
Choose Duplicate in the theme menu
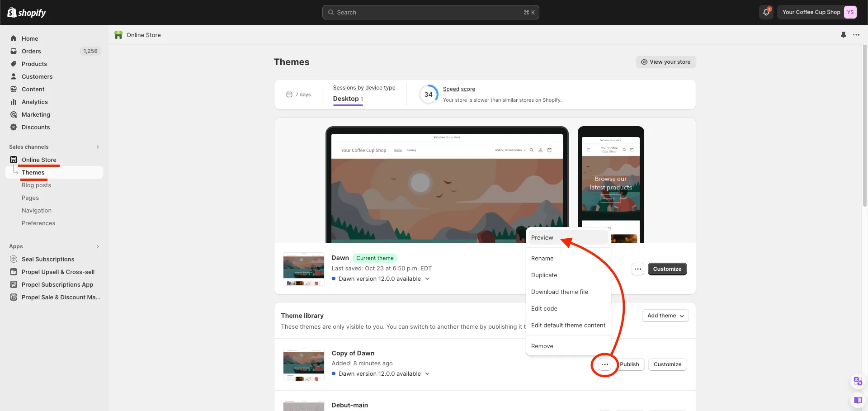pos(568,275)
